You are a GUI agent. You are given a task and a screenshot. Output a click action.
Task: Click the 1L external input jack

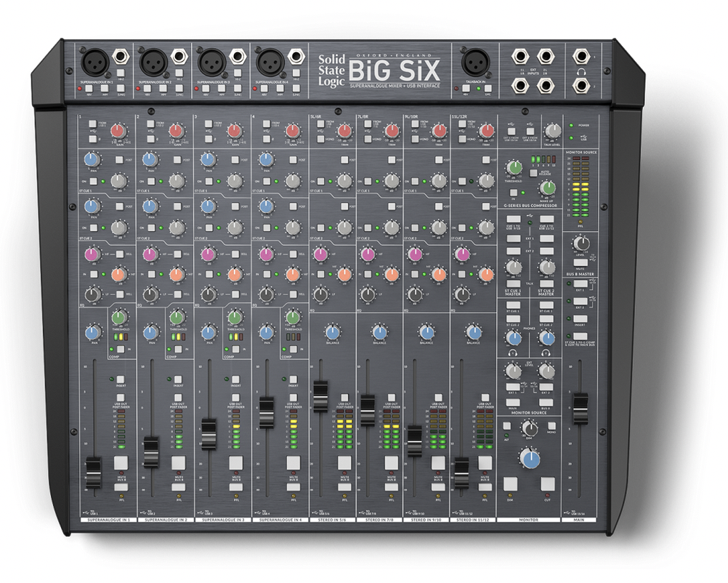pos(520,57)
